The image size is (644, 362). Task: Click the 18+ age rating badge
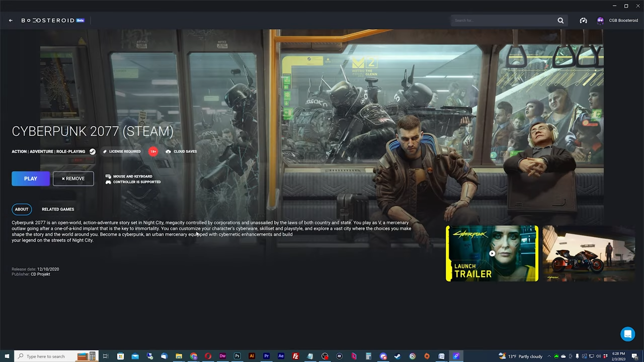[x=153, y=151]
